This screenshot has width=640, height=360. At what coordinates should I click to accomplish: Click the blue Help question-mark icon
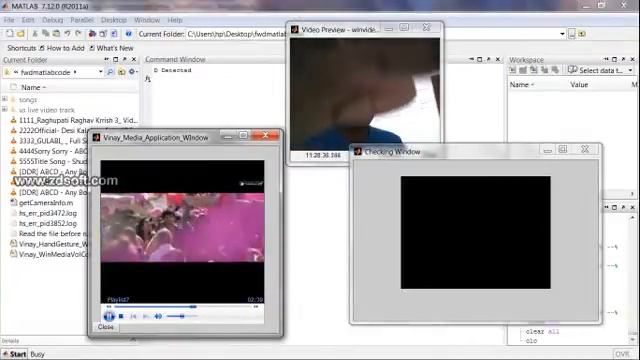(x=128, y=33)
